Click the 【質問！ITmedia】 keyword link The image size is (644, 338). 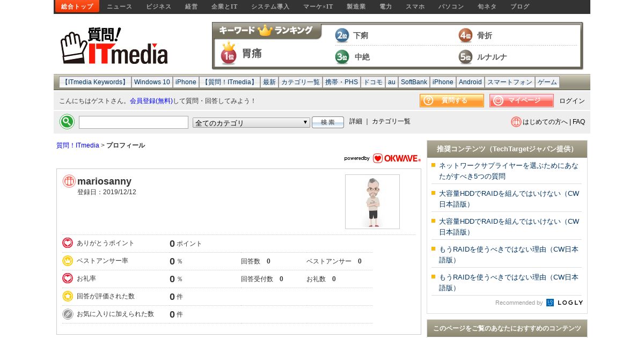tap(230, 82)
